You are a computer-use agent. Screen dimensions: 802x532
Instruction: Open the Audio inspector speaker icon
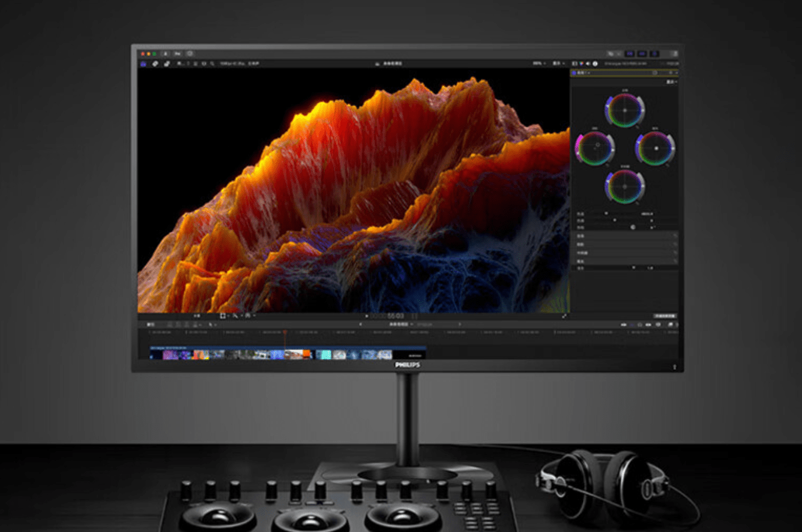pos(588,64)
